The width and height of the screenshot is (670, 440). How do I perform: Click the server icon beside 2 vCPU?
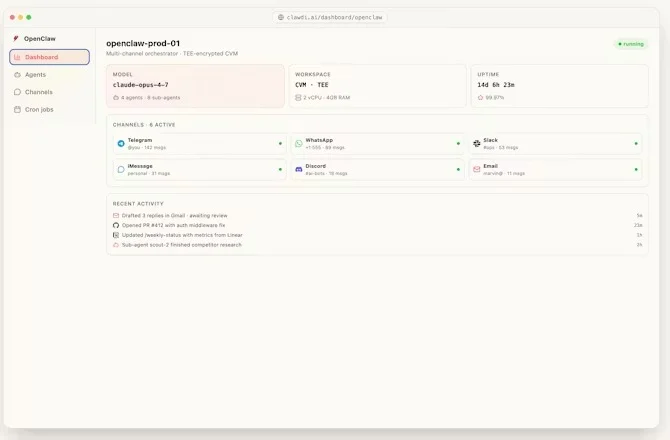tap(298, 98)
